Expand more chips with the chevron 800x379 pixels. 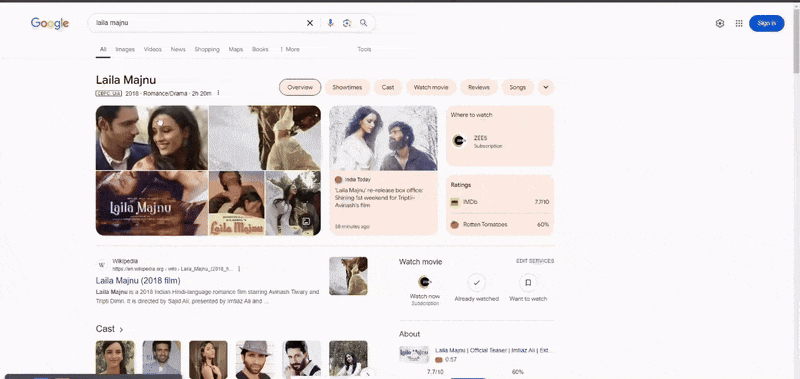[x=546, y=87]
